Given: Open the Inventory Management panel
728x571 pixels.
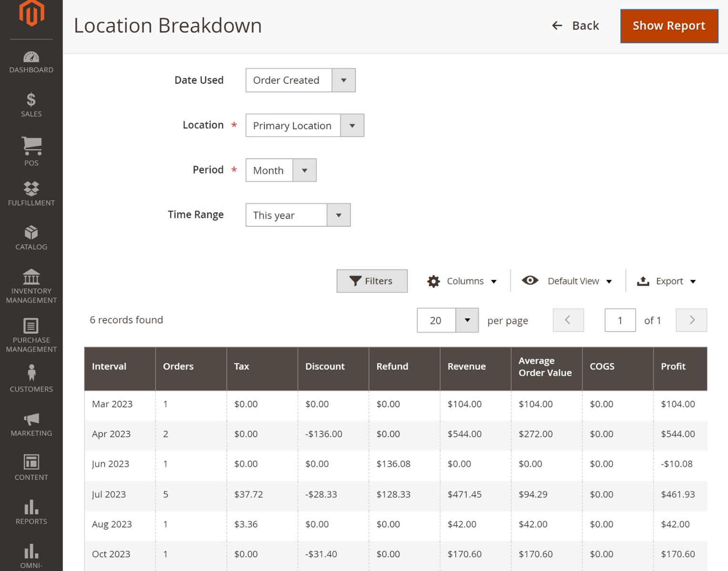Looking at the screenshot, I should [31, 278].
